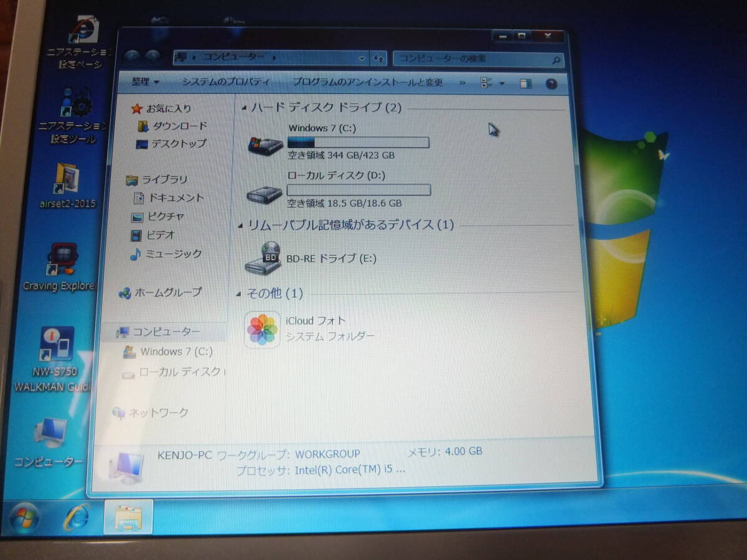The width and height of the screenshot is (747, 560).
Task: Select Windows 7 (C:) in the navigation pane tree
Action: [x=176, y=352]
